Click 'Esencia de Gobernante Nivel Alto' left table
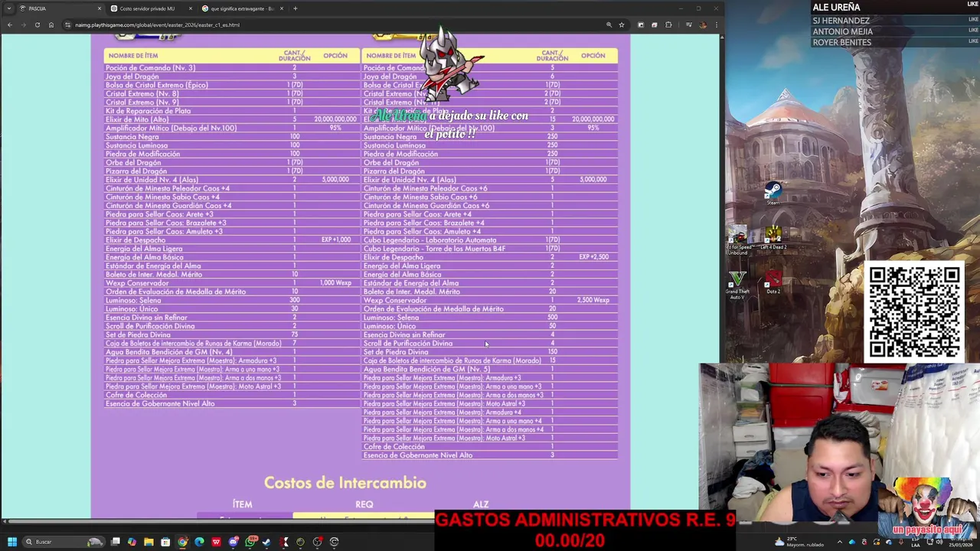This screenshot has width=980, height=551. (x=160, y=404)
